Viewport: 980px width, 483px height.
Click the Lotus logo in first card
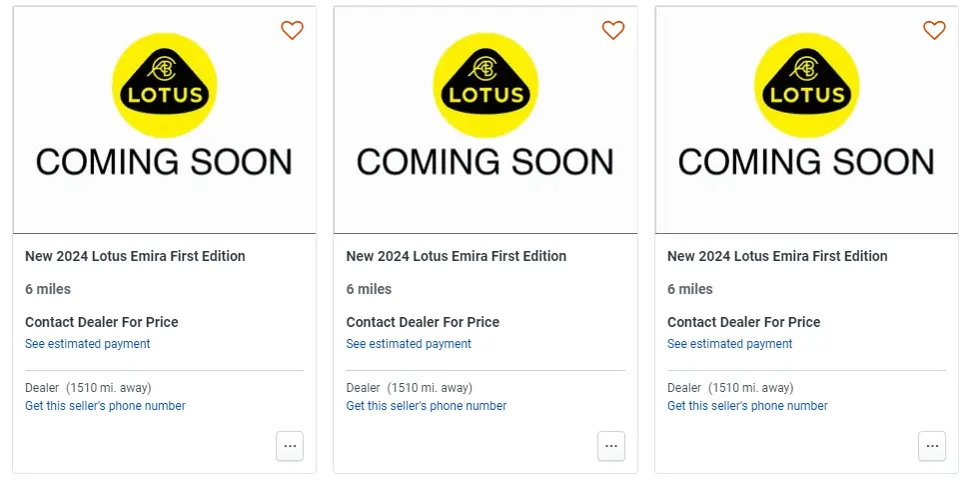point(165,85)
